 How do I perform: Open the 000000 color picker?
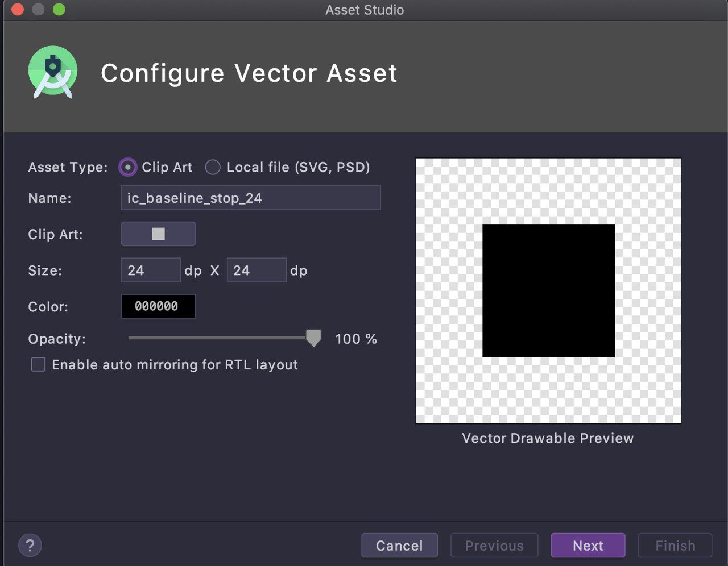coord(158,306)
